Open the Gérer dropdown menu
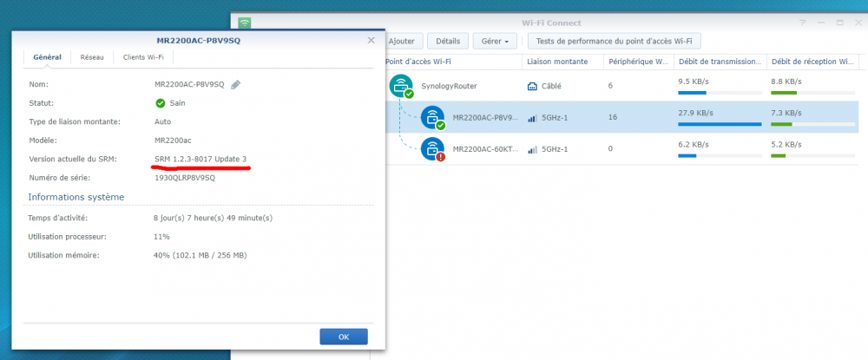Viewport: 868px width, 360px height. click(x=495, y=41)
